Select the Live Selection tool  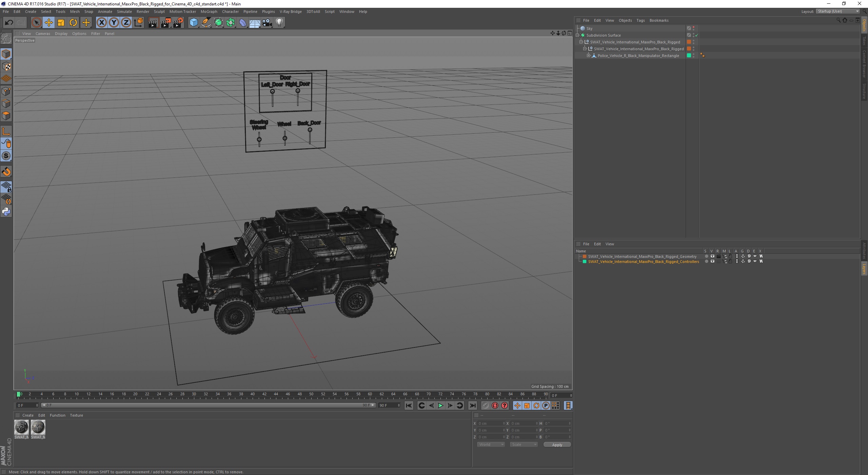(x=36, y=23)
